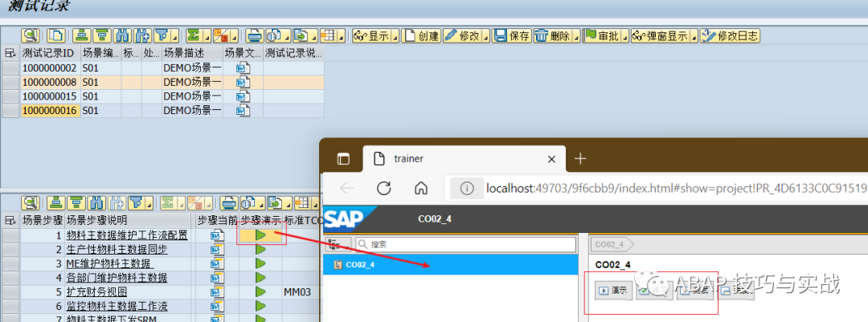
Task: Click test record ID 1000000016 cell
Action: coord(51,111)
